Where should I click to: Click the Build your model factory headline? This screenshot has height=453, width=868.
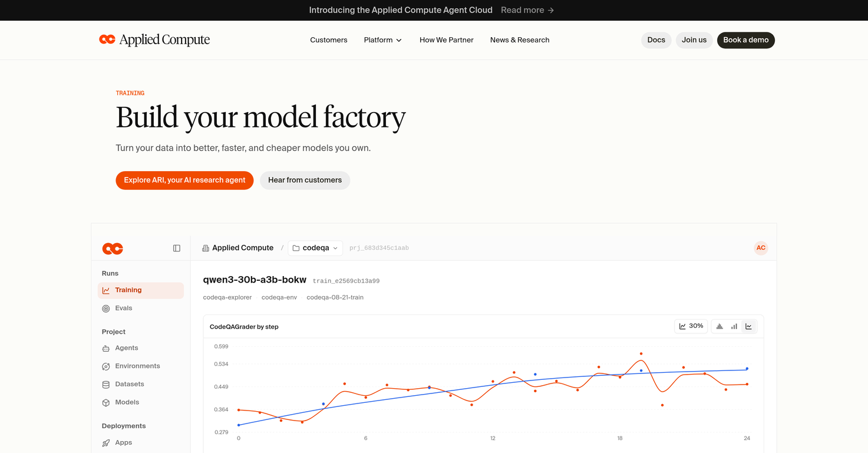click(260, 117)
